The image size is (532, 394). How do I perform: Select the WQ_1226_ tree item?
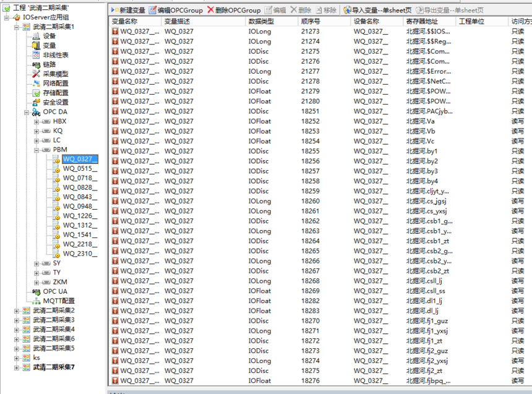pyautogui.click(x=80, y=216)
